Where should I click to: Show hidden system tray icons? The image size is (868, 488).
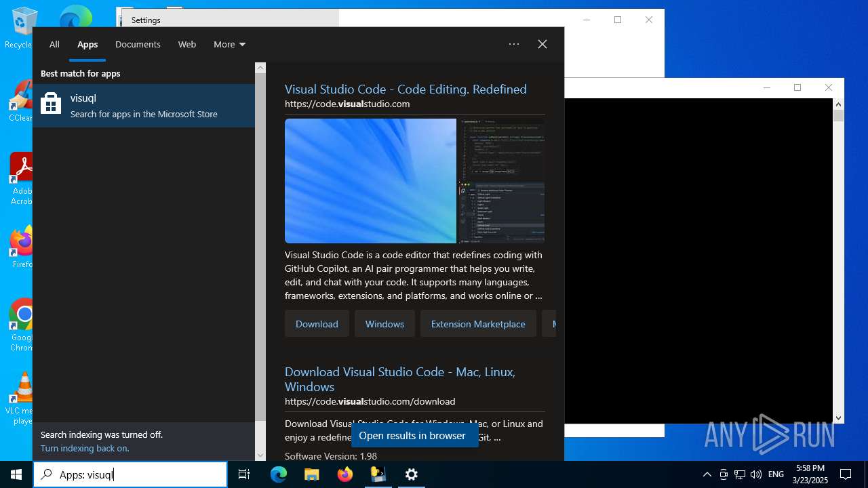coord(707,474)
